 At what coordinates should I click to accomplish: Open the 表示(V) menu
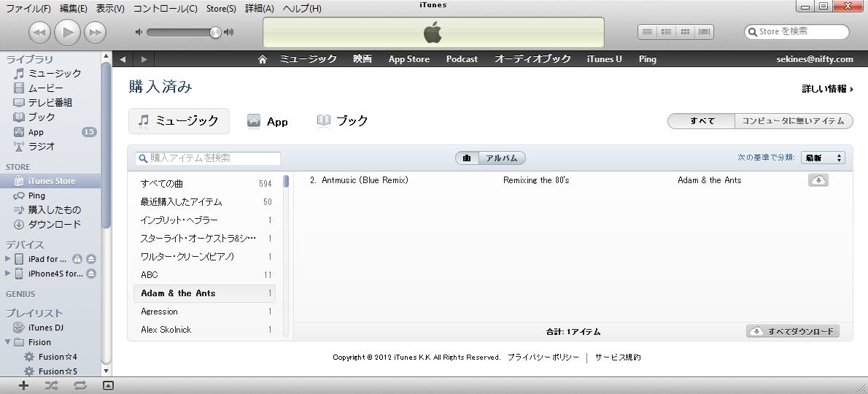(110, 9)
